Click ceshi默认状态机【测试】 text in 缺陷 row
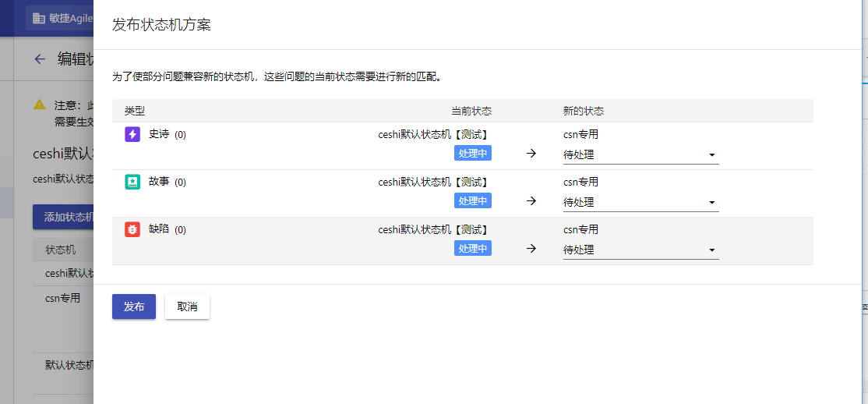 point(435,229)
